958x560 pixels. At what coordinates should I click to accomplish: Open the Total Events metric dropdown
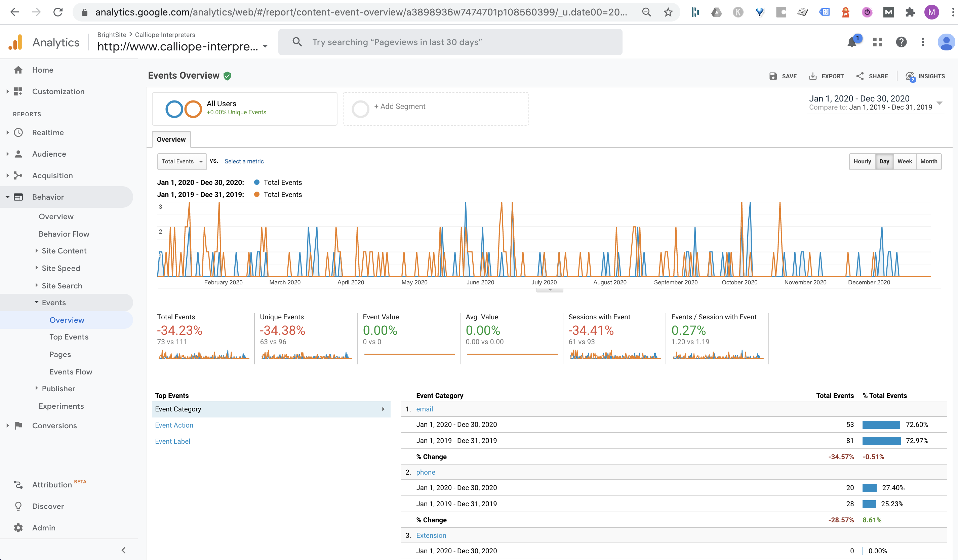(x=182, y=162)
